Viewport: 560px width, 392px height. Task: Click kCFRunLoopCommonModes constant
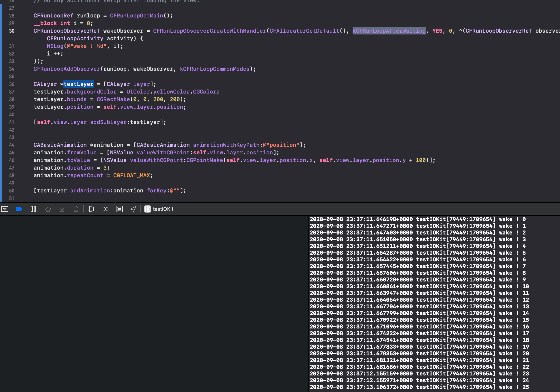215,69
